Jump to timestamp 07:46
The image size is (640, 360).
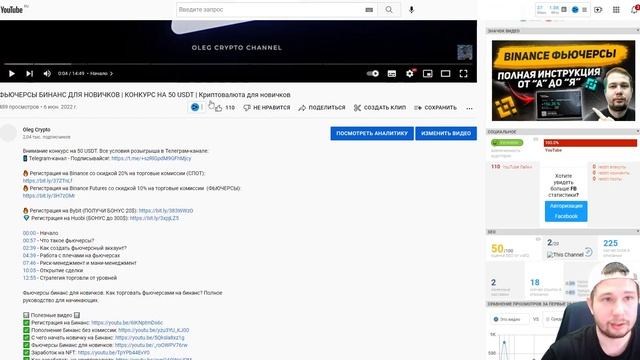29,263
